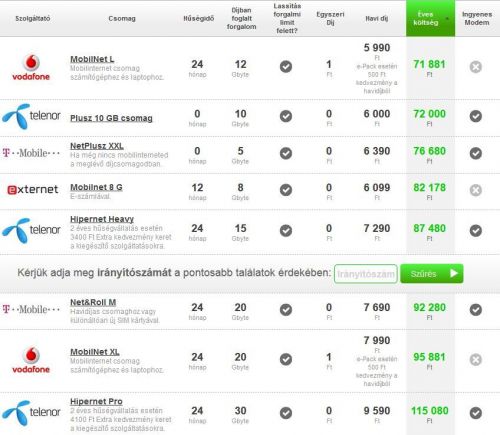500x435 pixels.
Task: Click the Vodafone logo in the MobilNet XL row
Action: click(x=31, y=360)
